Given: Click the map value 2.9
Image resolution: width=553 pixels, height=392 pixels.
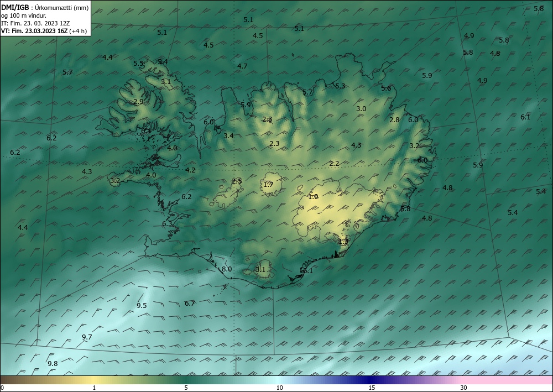Looking at the screenshot, I should (139, 102).
